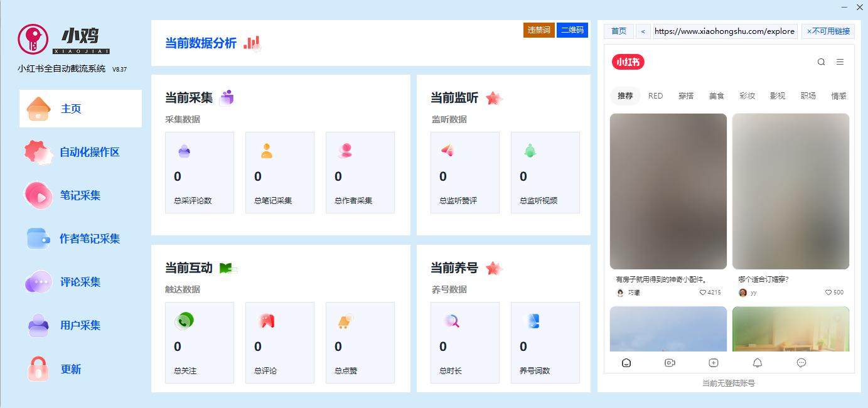Open messages chat icon in bottom bar
Viewport: 868px width, 408px height.
[801, 363]
